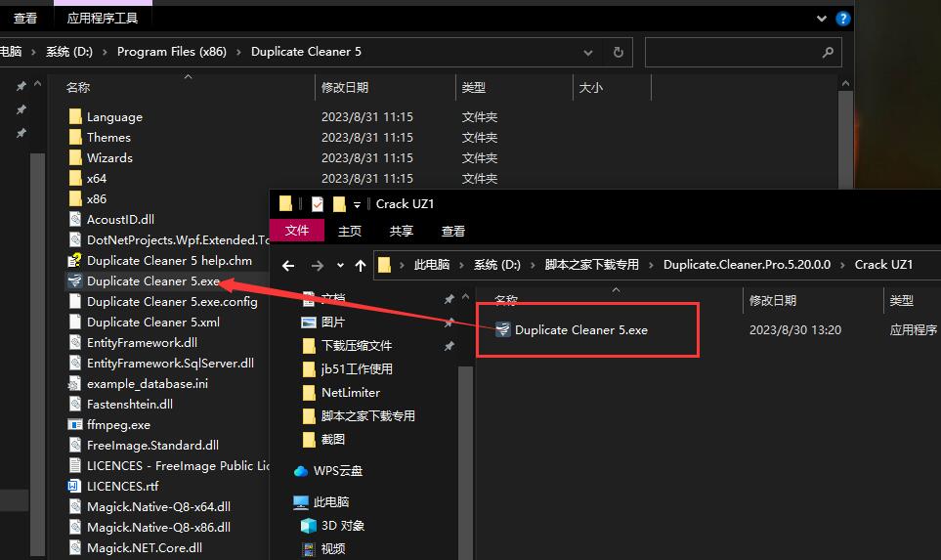
Task: Sort by 名称 column in rear window
Action: click(78, 88)
